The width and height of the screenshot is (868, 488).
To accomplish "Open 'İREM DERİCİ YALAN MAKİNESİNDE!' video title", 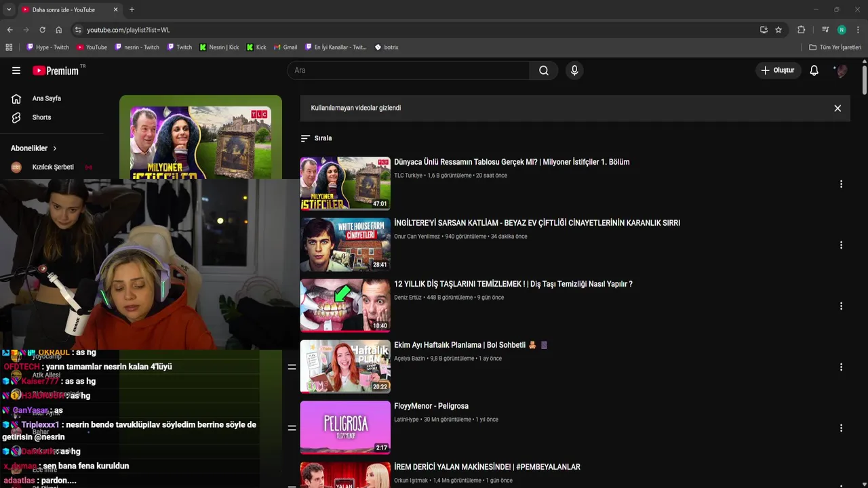I will click(x=487, y=467).
